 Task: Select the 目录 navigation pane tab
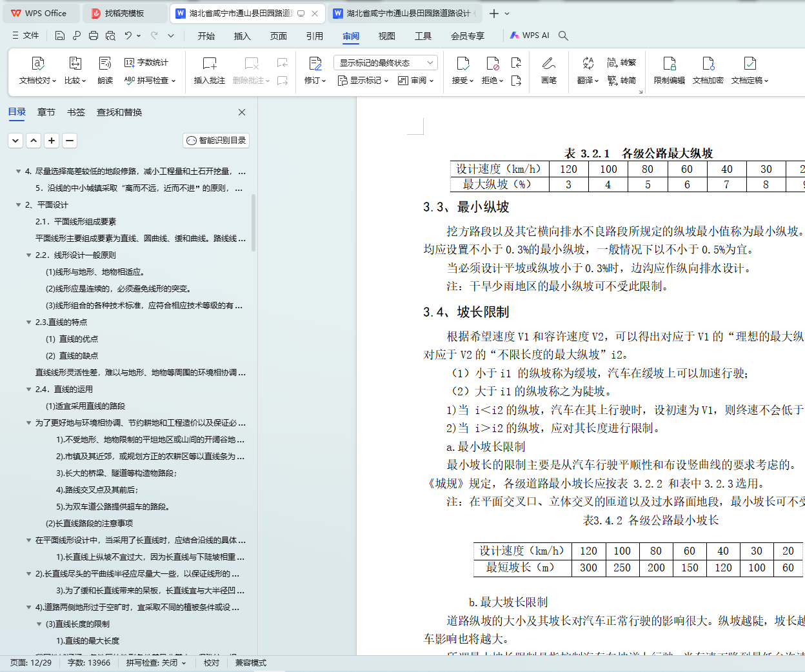pyautogui.click(x=17, y=112)
